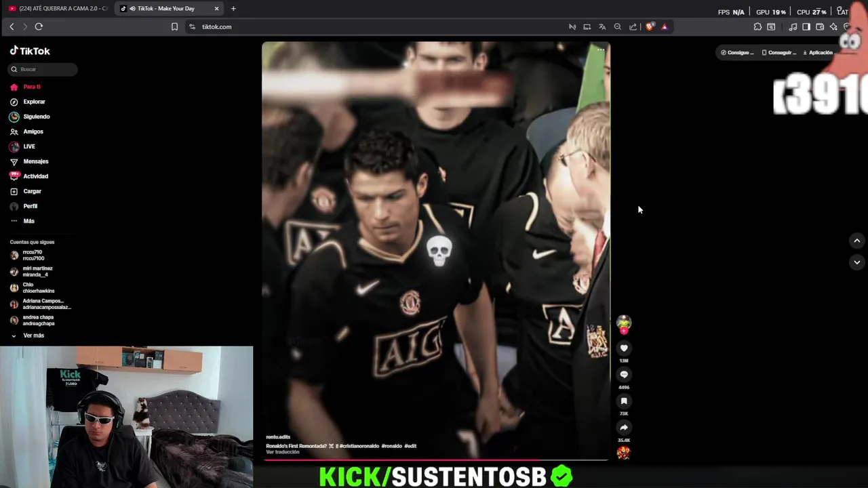Open the media control music icon
Image resolution: width=868 pixels, height=488 pixels.
(793, 27)
